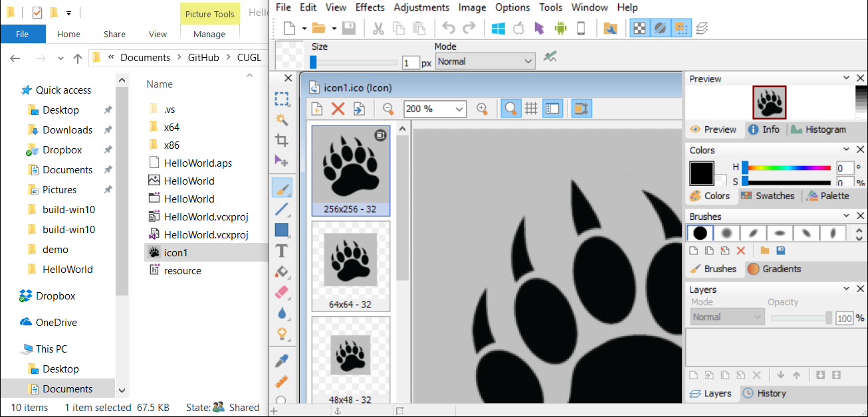This screenshot has width=868, height=417.
Task: Pick the Eraser tool
Action: click(x=282, y=292)
